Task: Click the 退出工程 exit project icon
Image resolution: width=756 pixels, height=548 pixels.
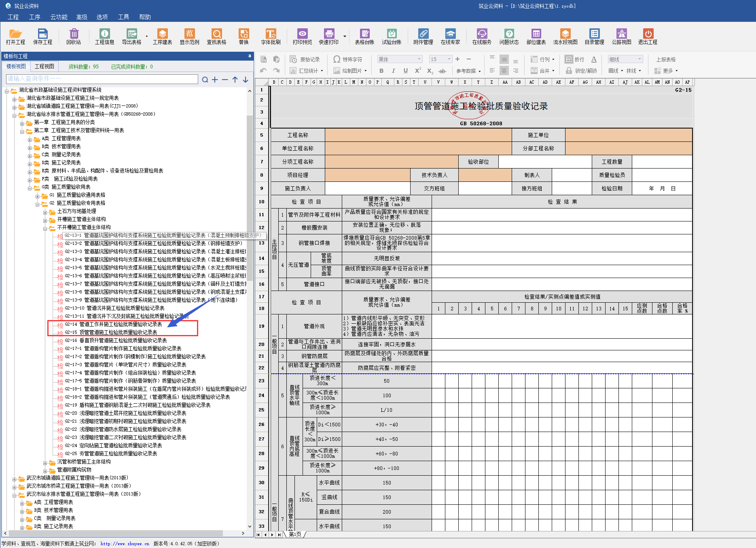Action: 648,36
